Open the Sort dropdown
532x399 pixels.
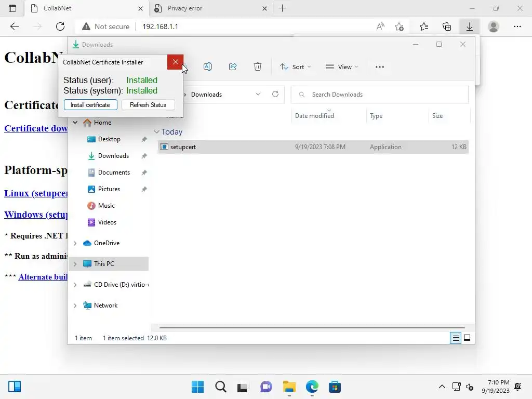tap(295, 67)
